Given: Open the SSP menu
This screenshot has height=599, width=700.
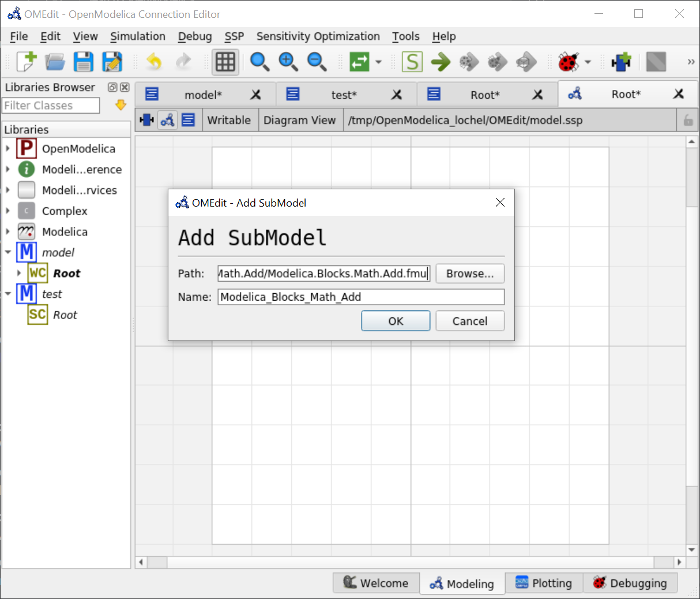Looking at the screenshot, I should (x=234, y=36).
